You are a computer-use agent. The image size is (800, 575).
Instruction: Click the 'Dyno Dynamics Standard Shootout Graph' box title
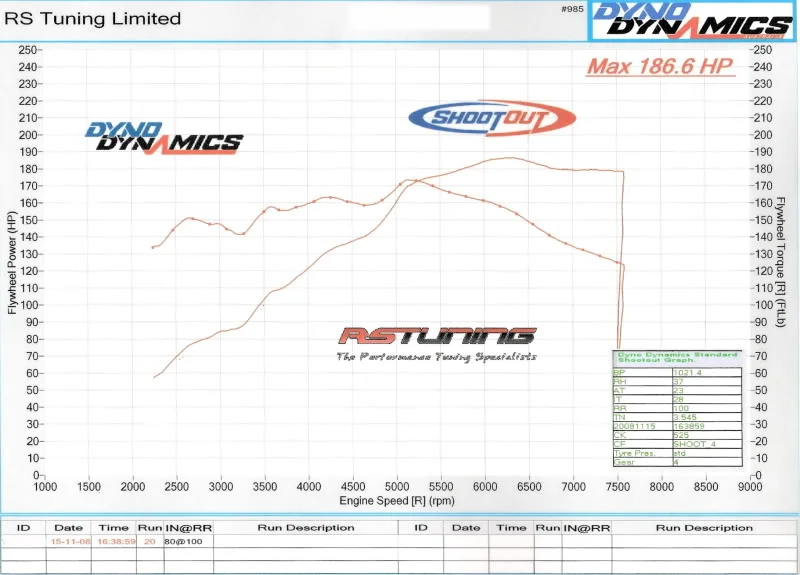coord(678,357)
